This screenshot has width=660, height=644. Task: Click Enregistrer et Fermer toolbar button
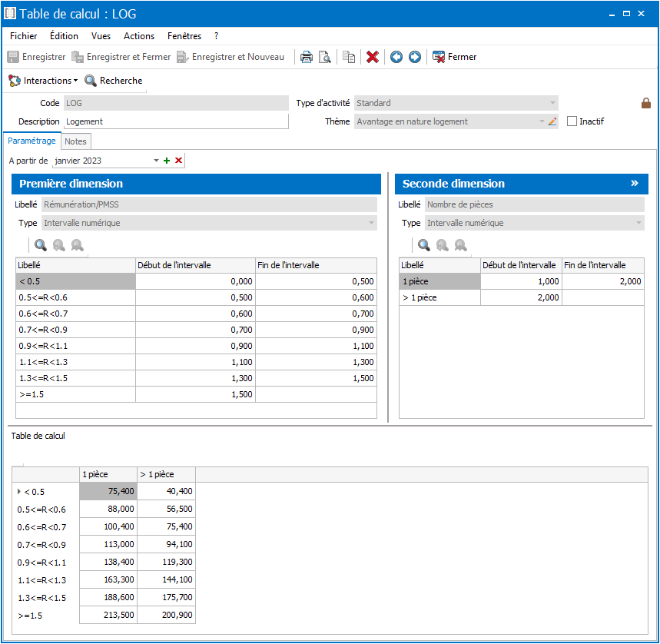point(121,57)
